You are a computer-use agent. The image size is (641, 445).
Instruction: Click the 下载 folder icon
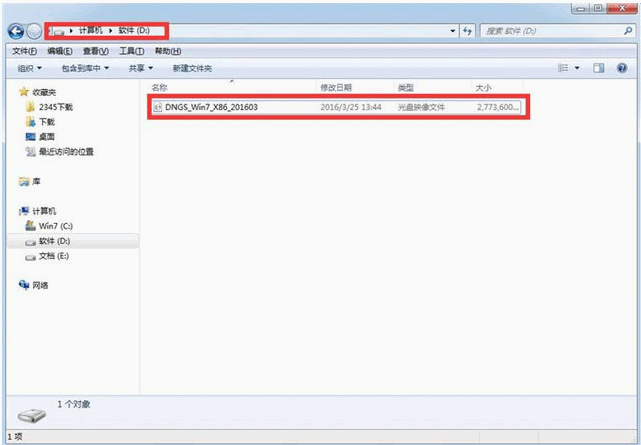click(x=30, y=121)
